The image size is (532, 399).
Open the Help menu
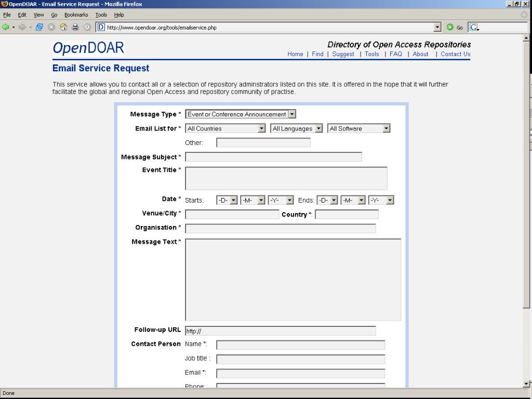[x=119, y=15]
